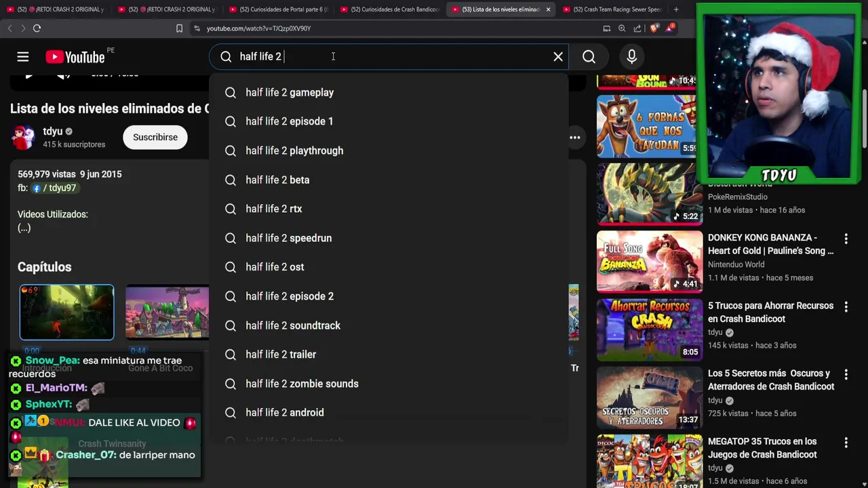Open options menu for Donkey Kong Bananza video
868x488 pixels.
click(x=846, y=239)
